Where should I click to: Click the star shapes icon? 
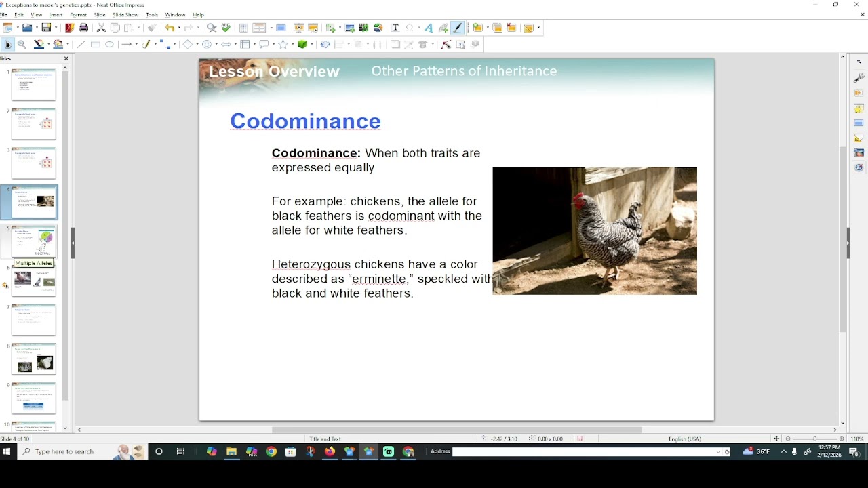[x=283, y=45]
